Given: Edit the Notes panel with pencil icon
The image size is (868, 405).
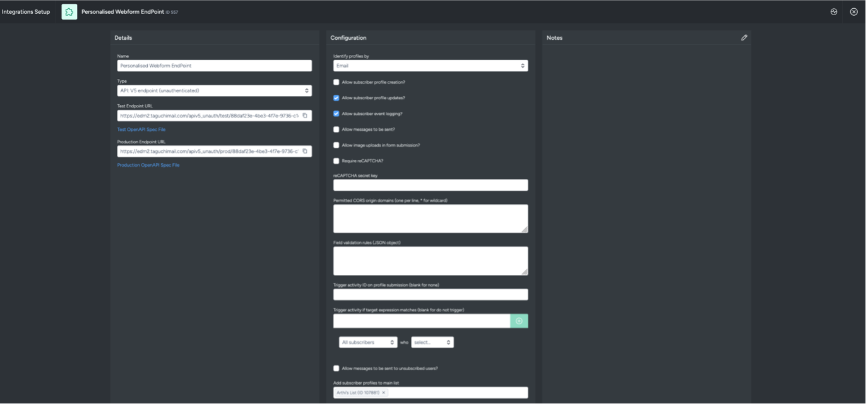Looking at the screenshot, I should point(744,38).
